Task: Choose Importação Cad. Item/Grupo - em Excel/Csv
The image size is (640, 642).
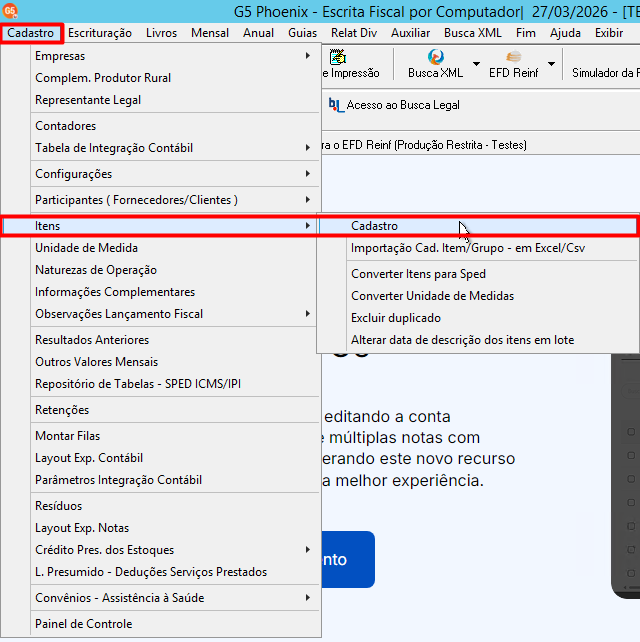Action: tap(478, 248)
